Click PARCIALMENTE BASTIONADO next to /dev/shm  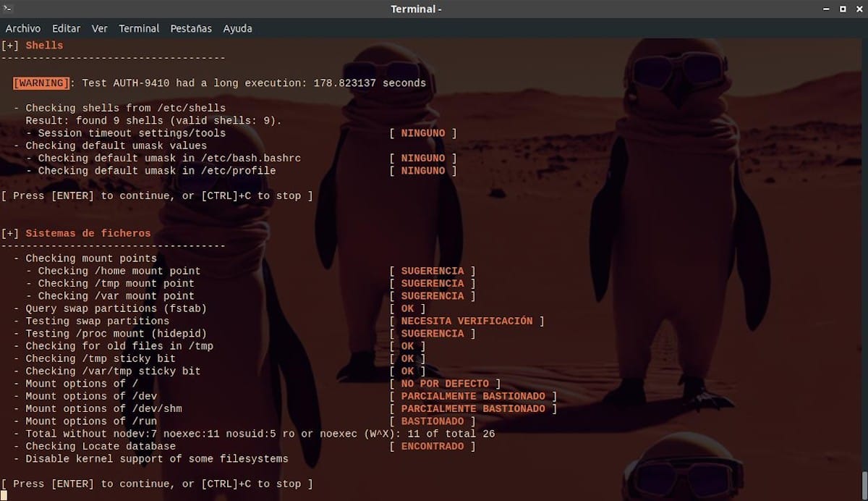(473, 408)
